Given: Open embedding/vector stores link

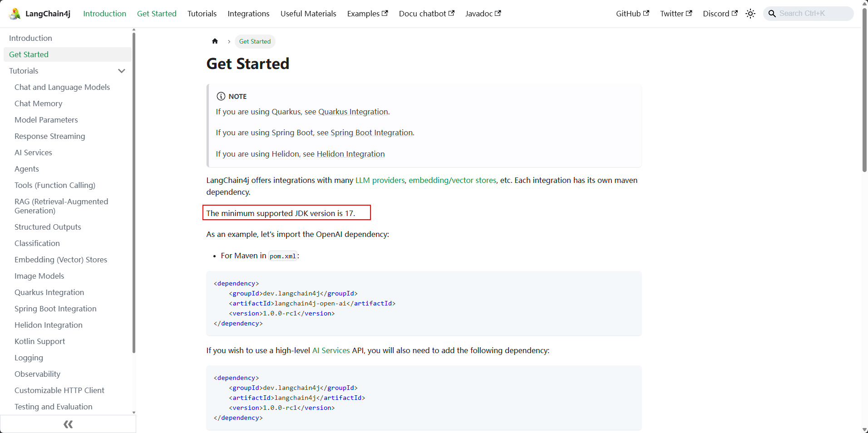Looking at the screenshot, I should (x=453, y=180).
